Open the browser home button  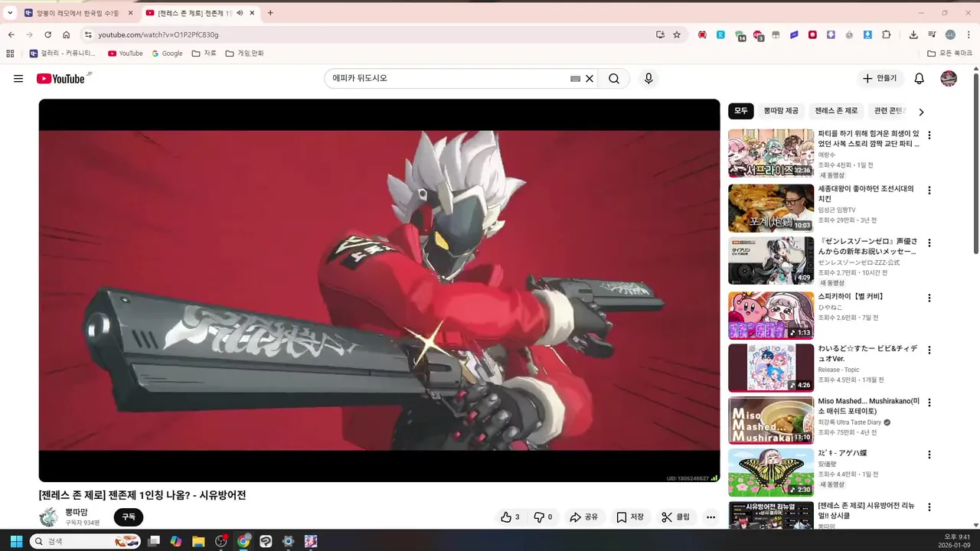[x=67, y=34]
